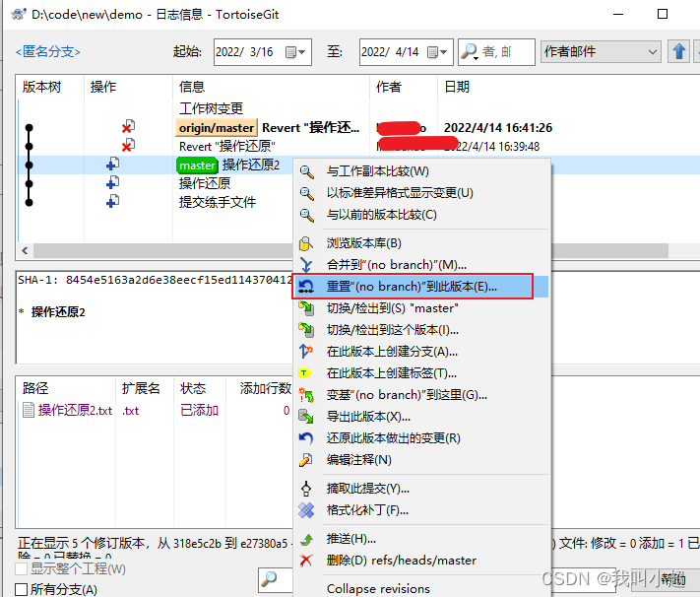
Task: Click the horizontal scrollbar left arrow
Action: tap(25, 250)
